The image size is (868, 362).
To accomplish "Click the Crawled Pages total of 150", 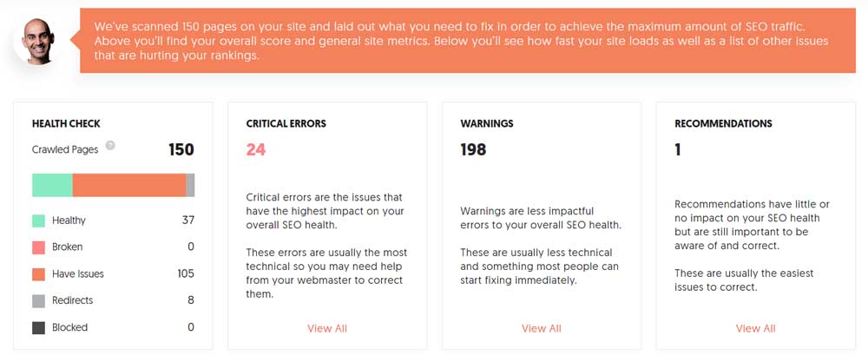I will 181,149.
